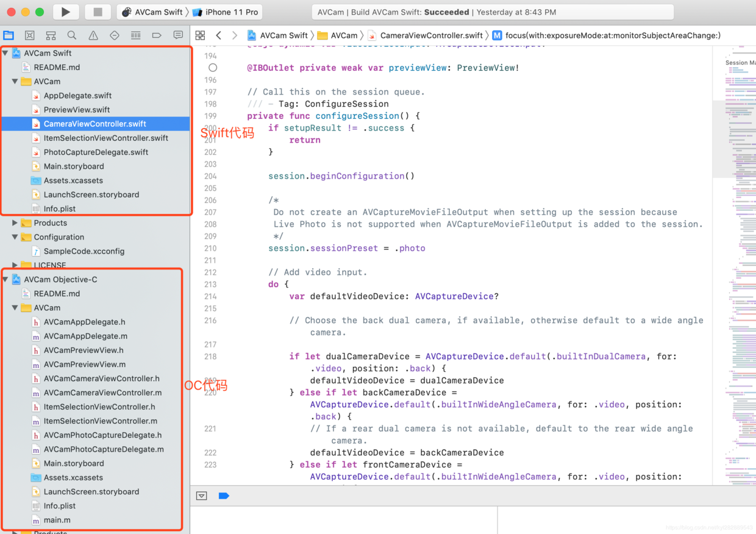This screenshot has height=534, width=756.
Task: Open the related items grid menu
Action: pos(200,35)
